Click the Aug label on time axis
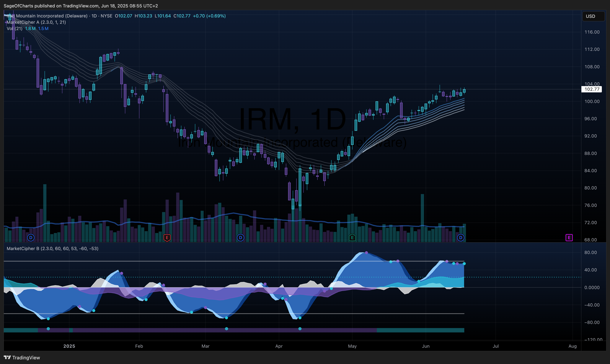610x364 pixels. pos(573,346)
